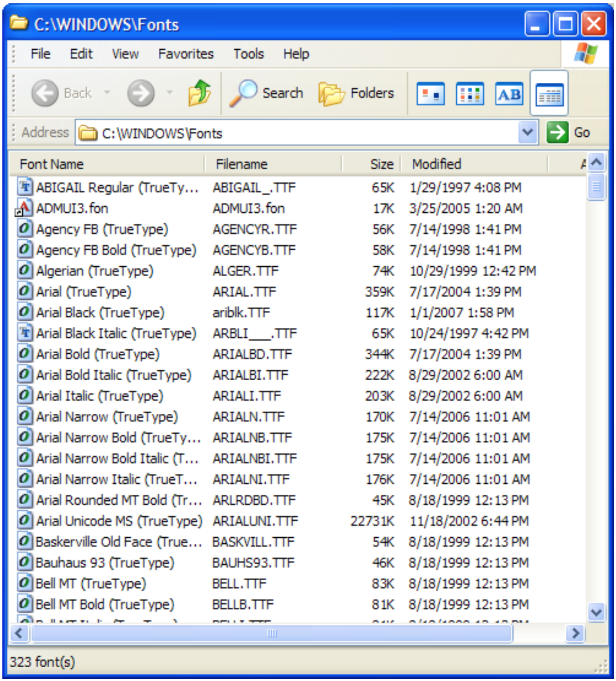Click the vertical scrollbar down arrow
The width and height of the screenshot is (616, 681).
[597, 612]
